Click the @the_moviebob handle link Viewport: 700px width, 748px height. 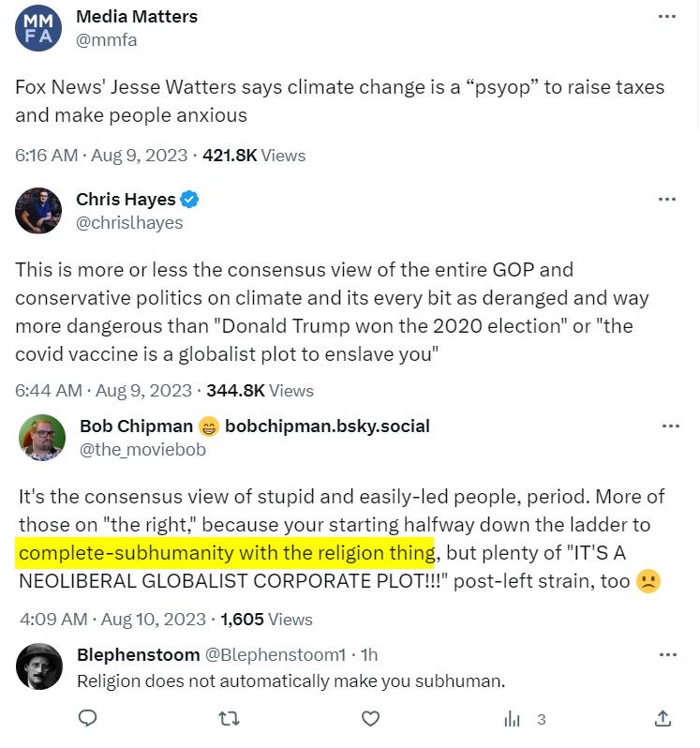point(142,450)
